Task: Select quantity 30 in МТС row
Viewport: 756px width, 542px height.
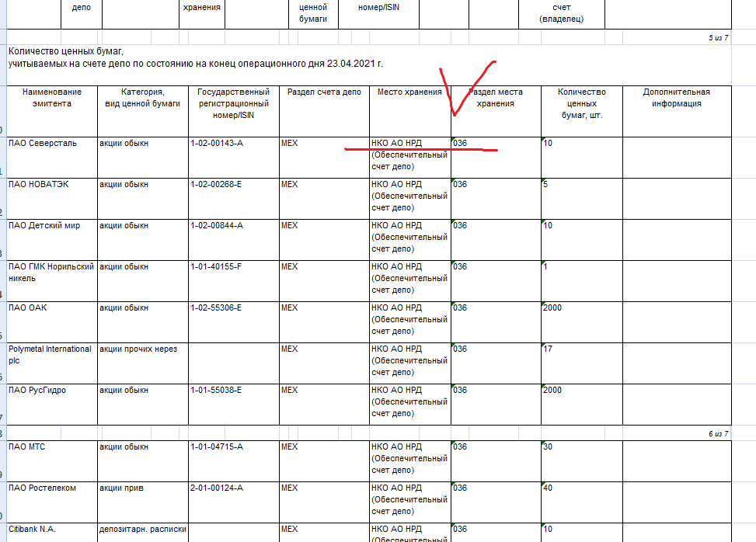Action: coord(582,461)
